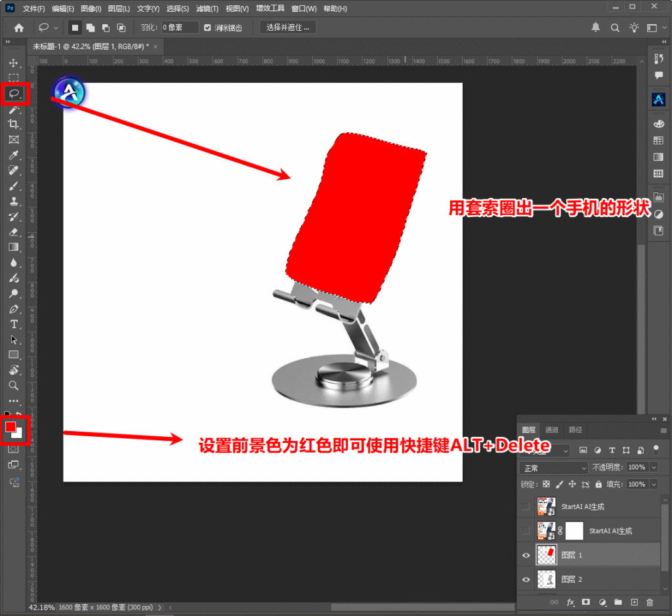Open the 增效工具 menu
The image size is (672, 616).
point(270,8)
